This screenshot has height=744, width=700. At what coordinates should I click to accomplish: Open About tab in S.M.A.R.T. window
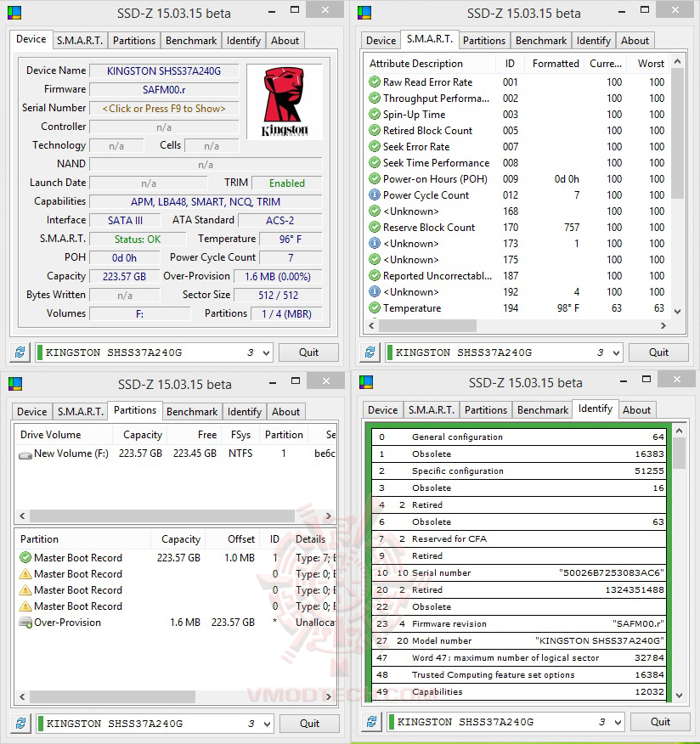point(635,41)
